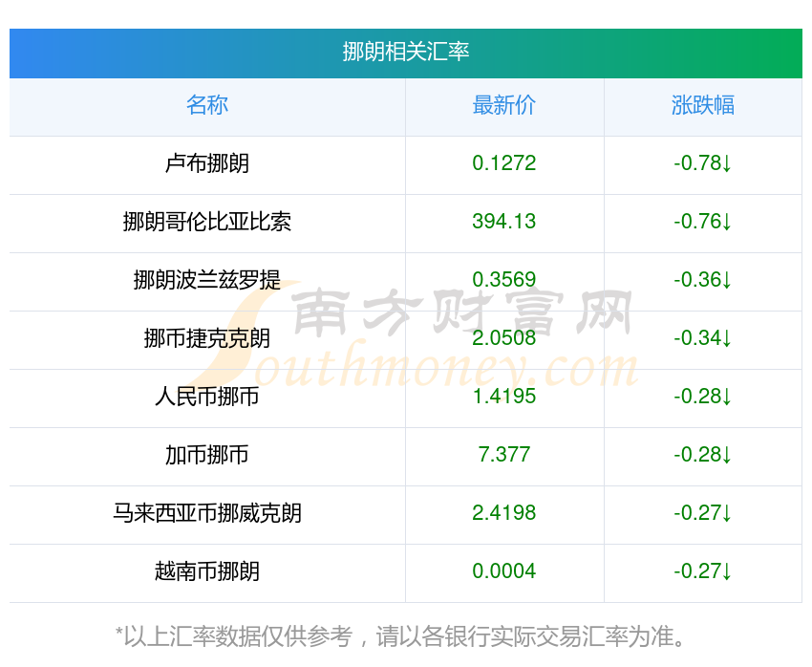The width and height of the screenshot is (812, 667).
Task: Click the 2.0508 latest price
Action: (x=503, y=338)
